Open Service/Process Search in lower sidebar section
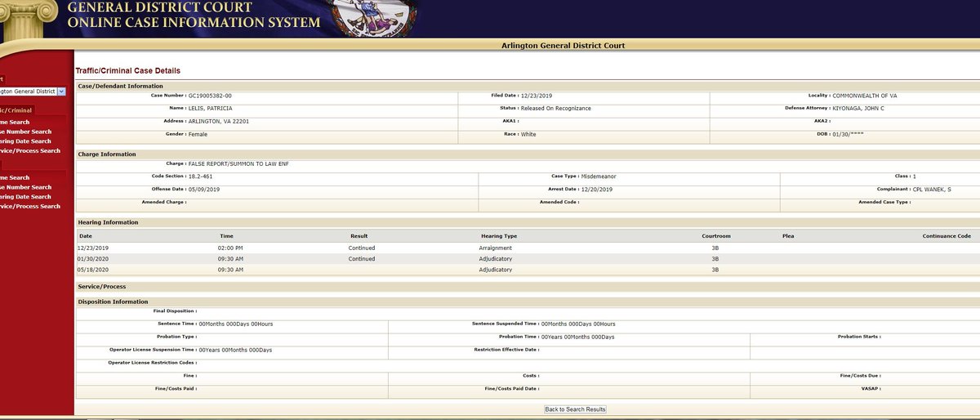 (x=30, y=206)
